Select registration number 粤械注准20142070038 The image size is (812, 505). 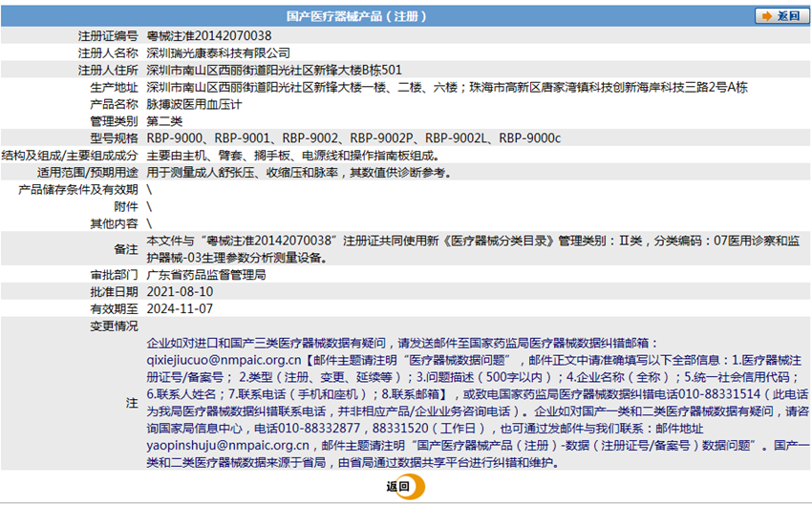[x=208, y=35]
